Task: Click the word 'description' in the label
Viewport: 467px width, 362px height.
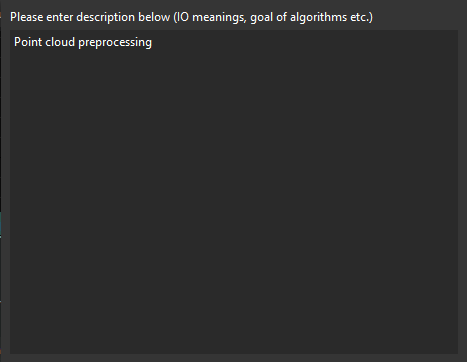Action: 105,17
